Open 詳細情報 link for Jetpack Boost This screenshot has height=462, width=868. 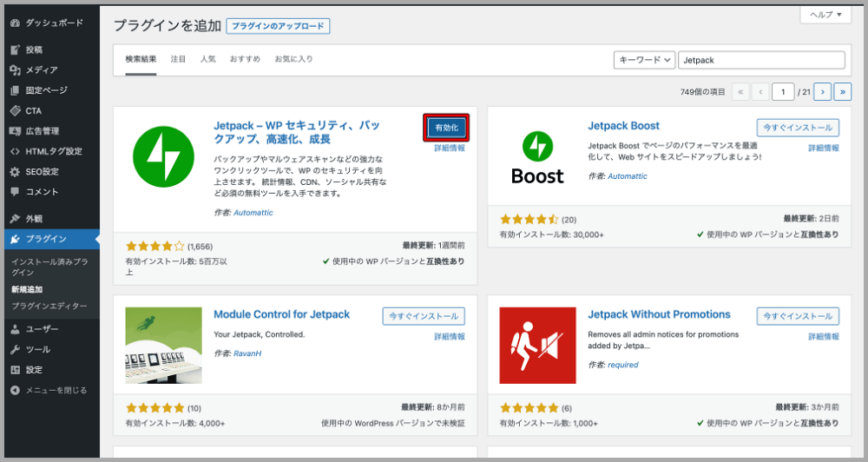coord(824,148)
